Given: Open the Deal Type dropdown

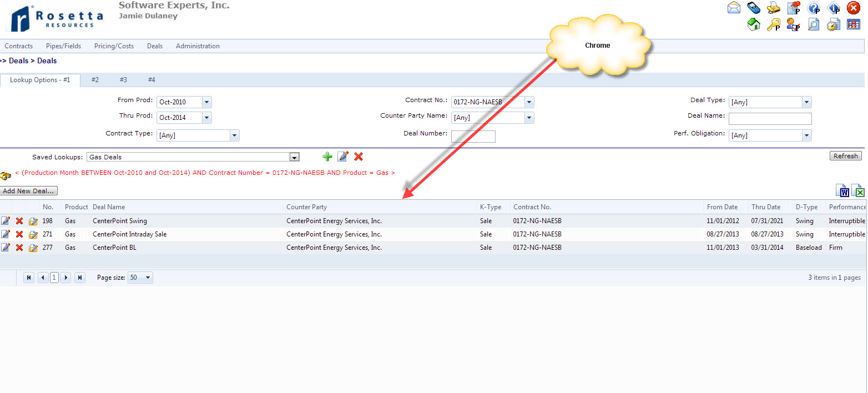Looking at the screenshot, I should pyautogui.click(x=807, y=102).
